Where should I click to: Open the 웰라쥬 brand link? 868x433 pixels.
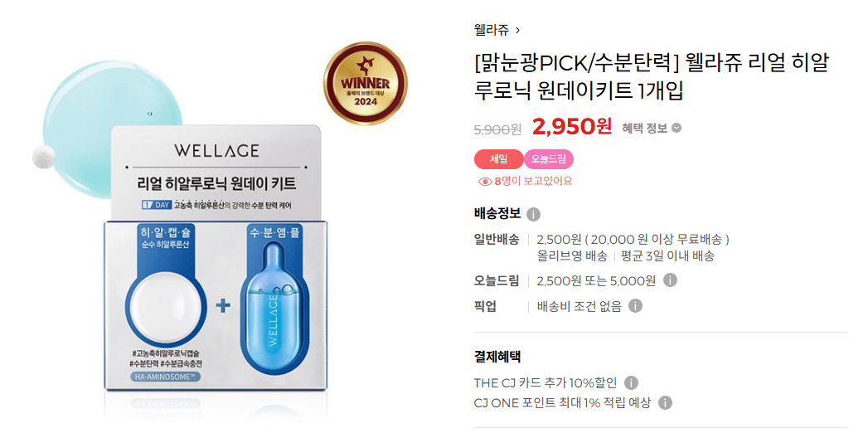coord(491,30)
